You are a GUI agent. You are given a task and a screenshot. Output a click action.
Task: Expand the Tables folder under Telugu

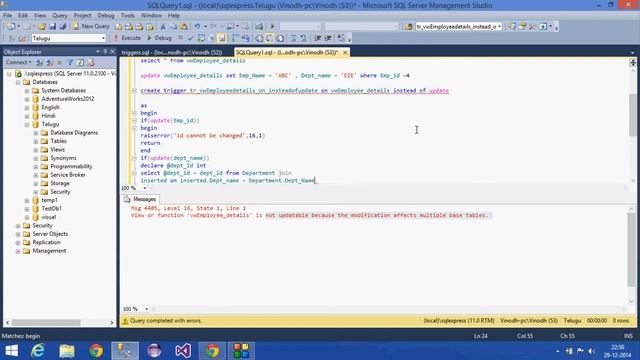pos(36,141)
